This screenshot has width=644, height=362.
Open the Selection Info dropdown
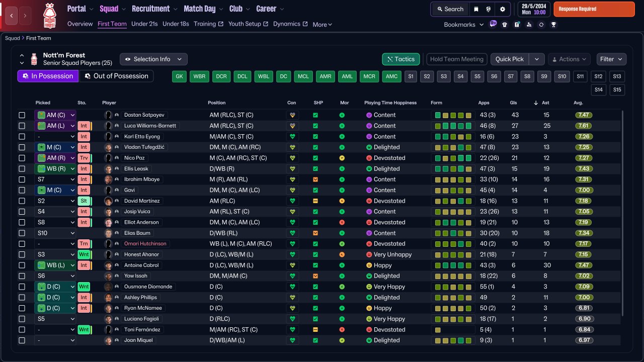coord(153,59)
